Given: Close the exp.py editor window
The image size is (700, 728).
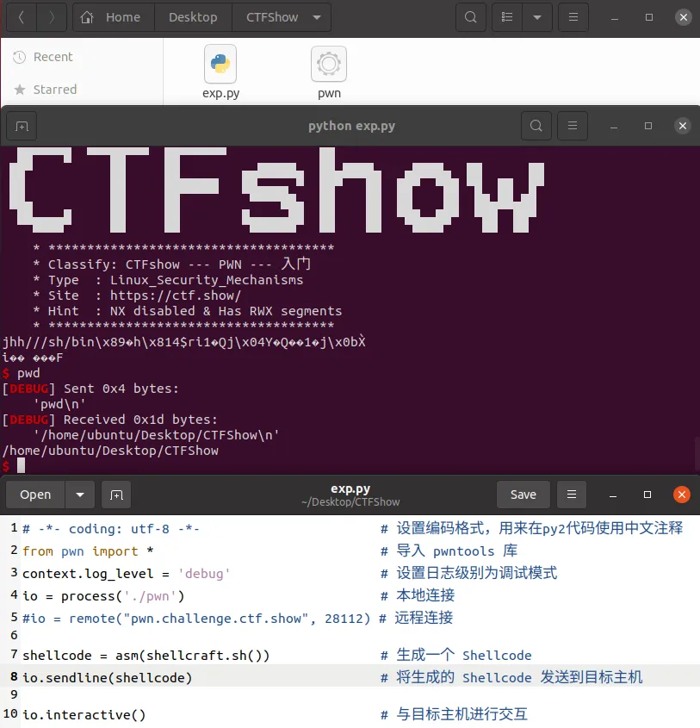Looking at the screenshot, I should click(x=681, y=495).
